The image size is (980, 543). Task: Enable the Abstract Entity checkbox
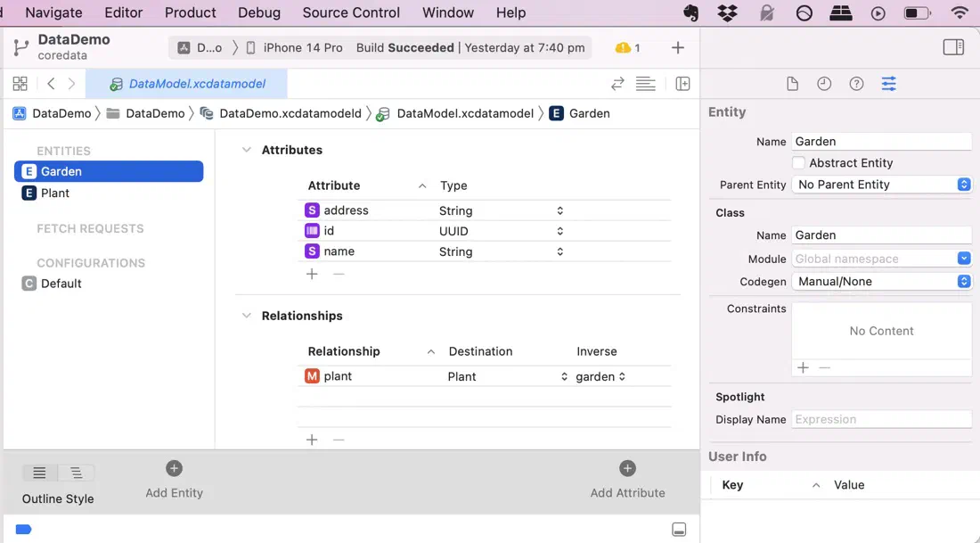(798, 162)
